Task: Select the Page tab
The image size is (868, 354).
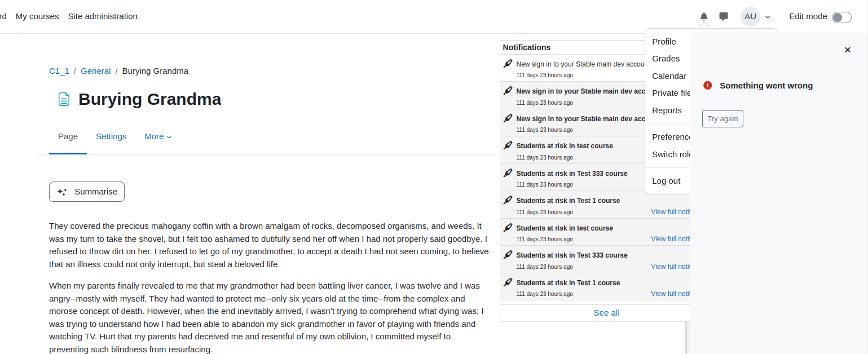Action: (x=68, y=136)
